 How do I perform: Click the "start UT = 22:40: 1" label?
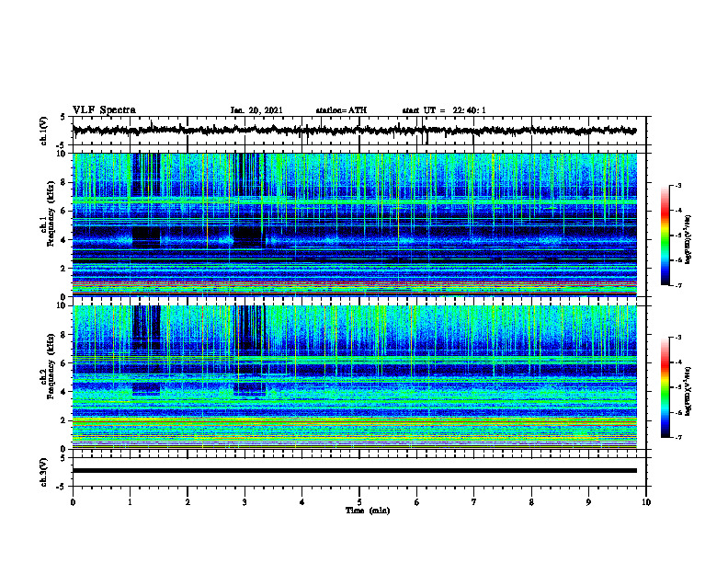tap(444, 110)
